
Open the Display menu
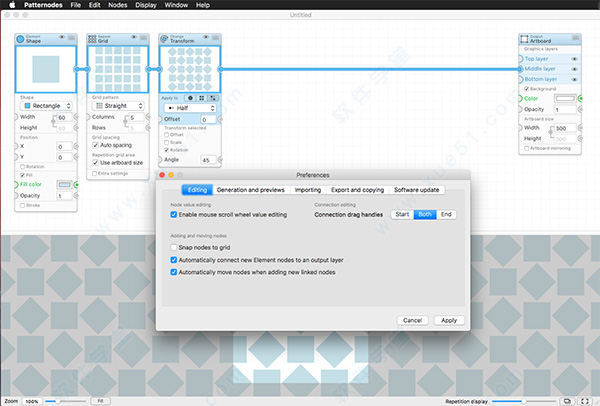pos(146,5)
